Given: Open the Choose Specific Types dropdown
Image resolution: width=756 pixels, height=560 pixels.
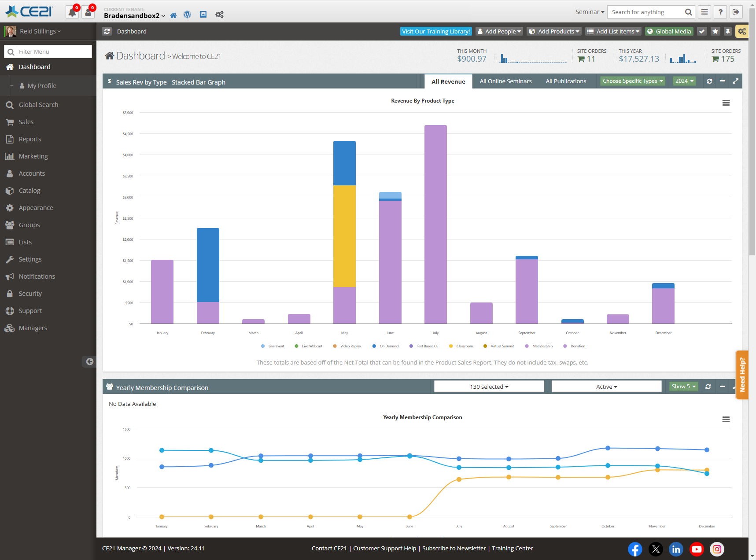Looking at the screenshot, I should (632, 81).
